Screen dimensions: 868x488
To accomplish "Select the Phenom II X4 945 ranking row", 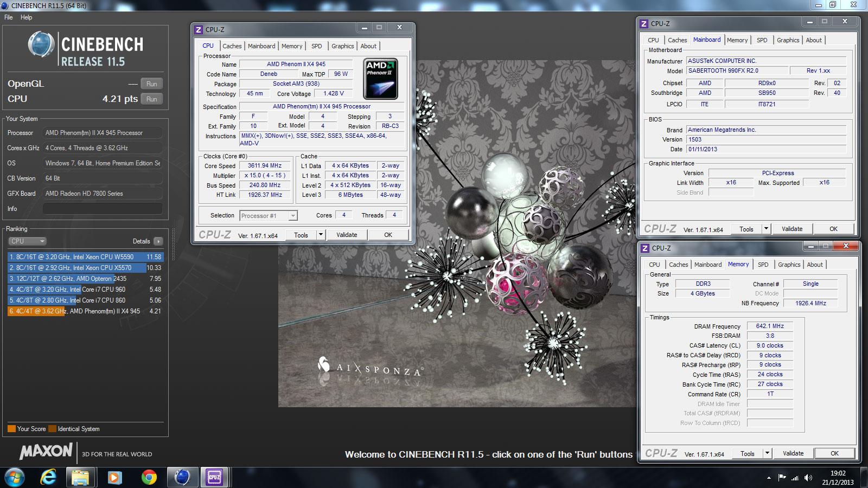I will pos(85,311).
